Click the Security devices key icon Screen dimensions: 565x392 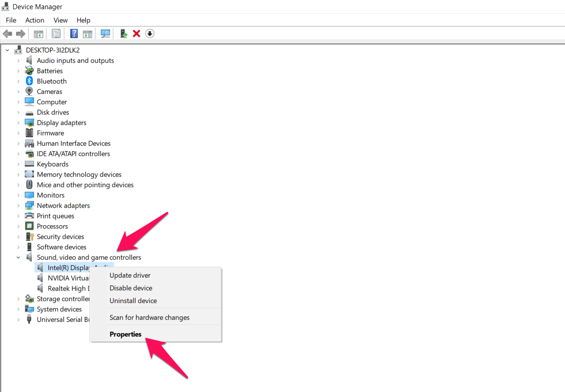(x=29, y=237)
